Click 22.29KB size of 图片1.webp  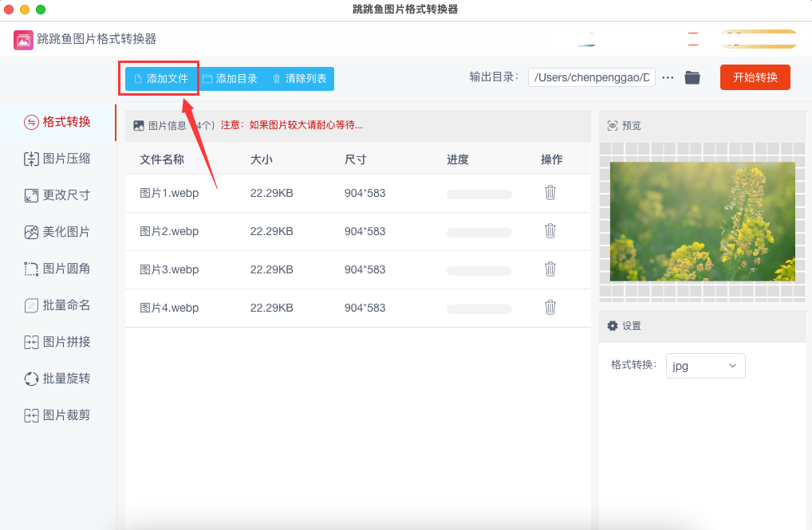271,193
